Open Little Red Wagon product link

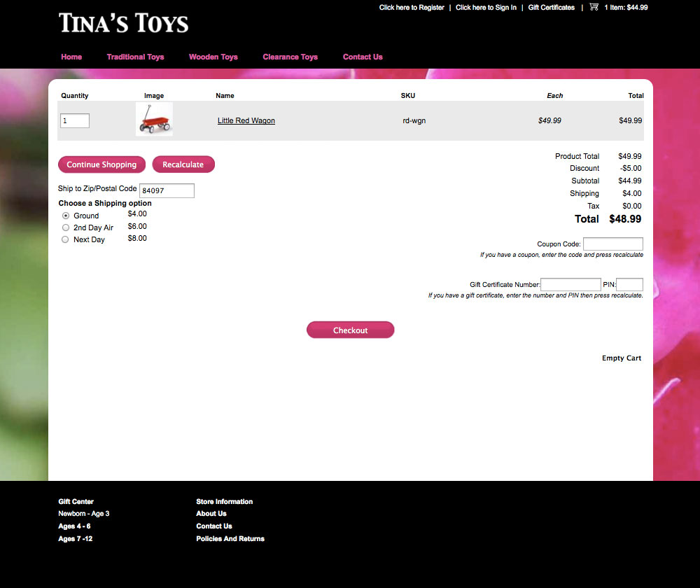click(x=246, y=120)
